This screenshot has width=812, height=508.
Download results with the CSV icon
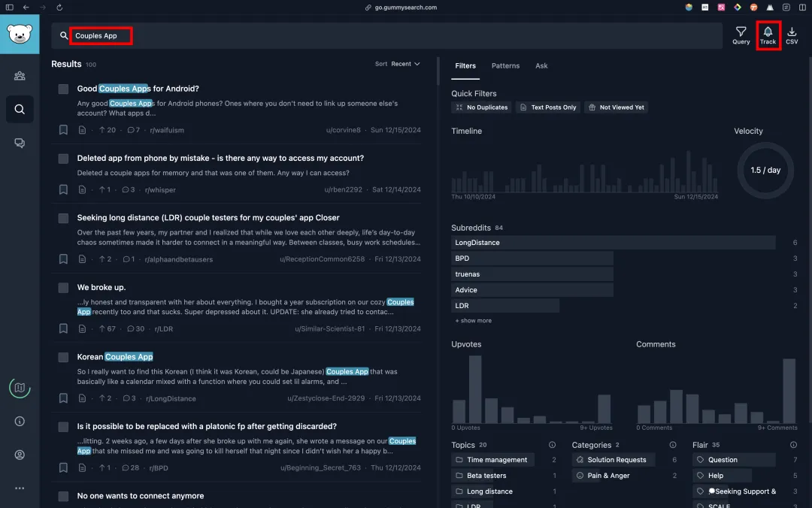point(792,35)
